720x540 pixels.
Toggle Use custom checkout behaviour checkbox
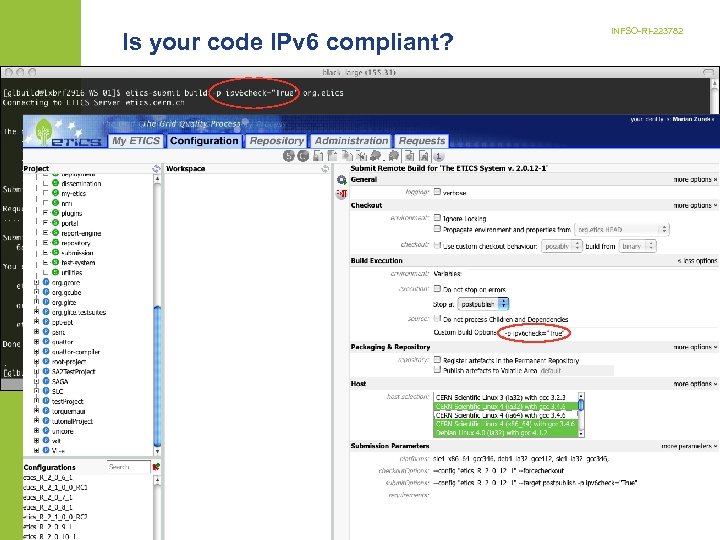click(437, 245)
